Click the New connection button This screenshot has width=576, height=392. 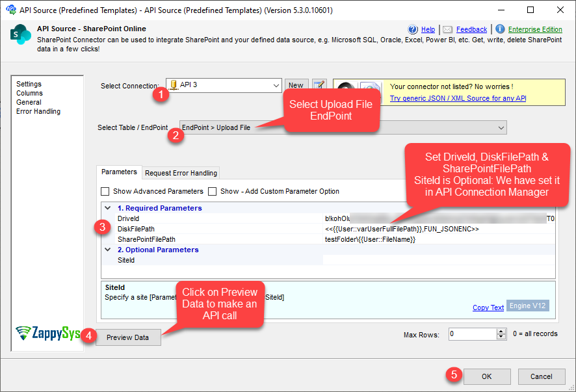point(296,85)
